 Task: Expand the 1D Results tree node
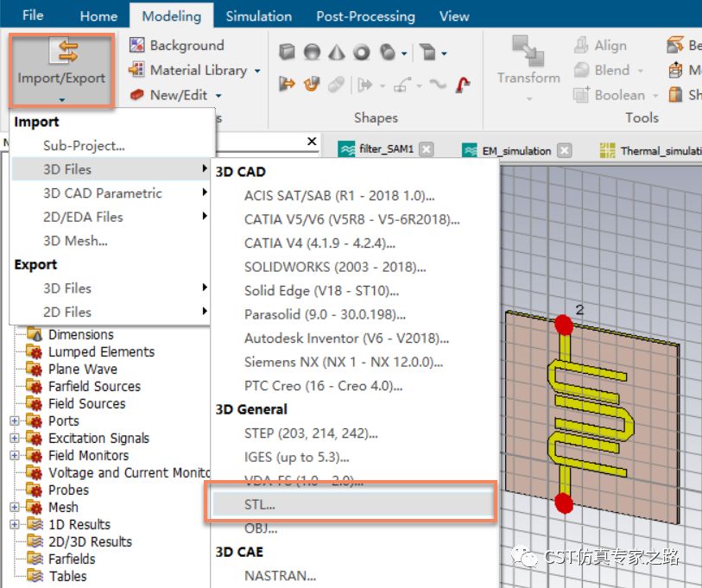[15, 524]
